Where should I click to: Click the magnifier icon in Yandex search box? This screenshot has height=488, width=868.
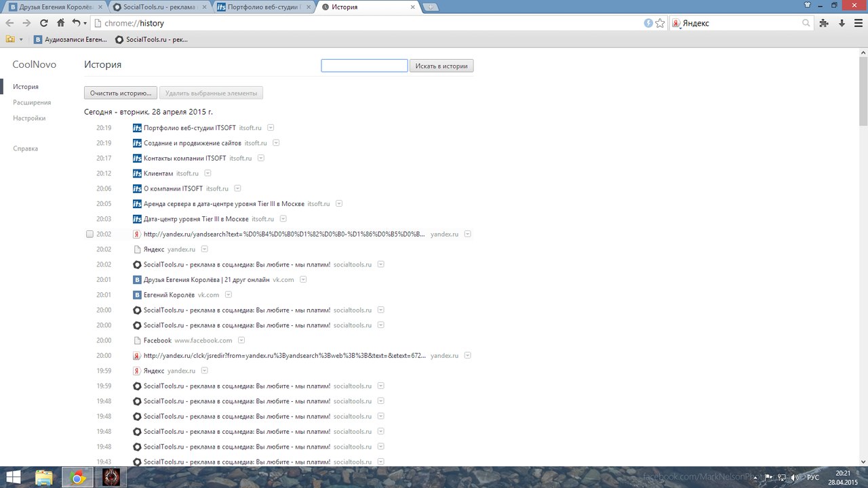click(x=806, y=23)
